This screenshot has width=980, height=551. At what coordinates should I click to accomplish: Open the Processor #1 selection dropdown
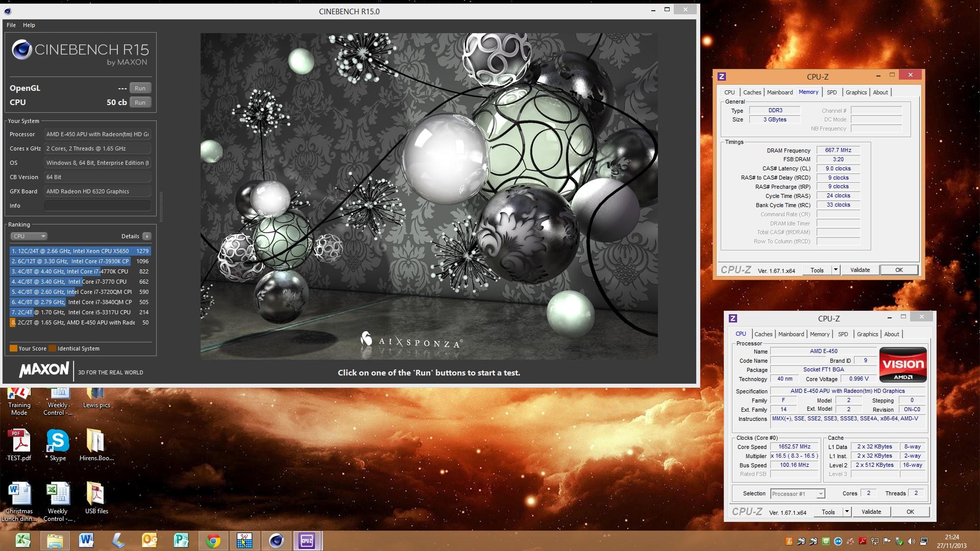tap(797, 493)
